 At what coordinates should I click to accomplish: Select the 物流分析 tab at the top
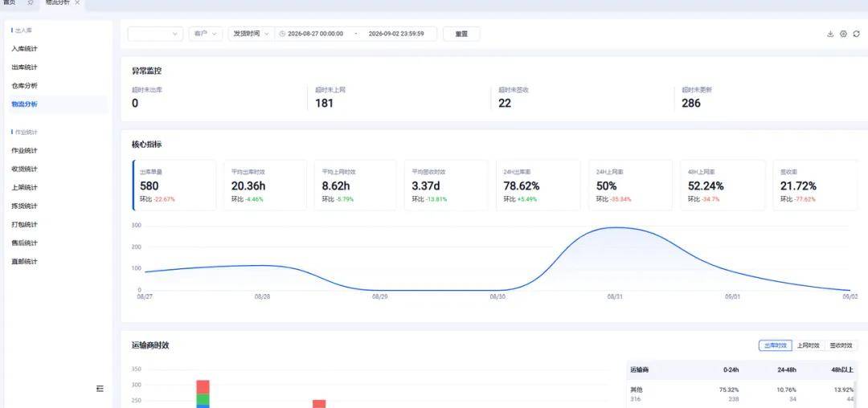pyautogui.click(x=58, y=2)
